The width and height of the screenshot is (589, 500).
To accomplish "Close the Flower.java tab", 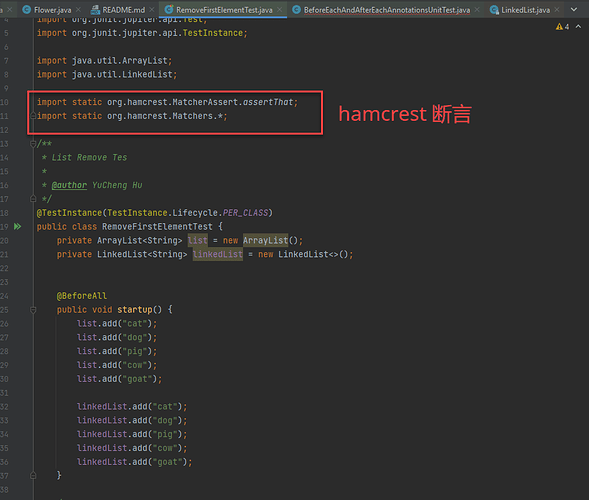I will [79, 9].
